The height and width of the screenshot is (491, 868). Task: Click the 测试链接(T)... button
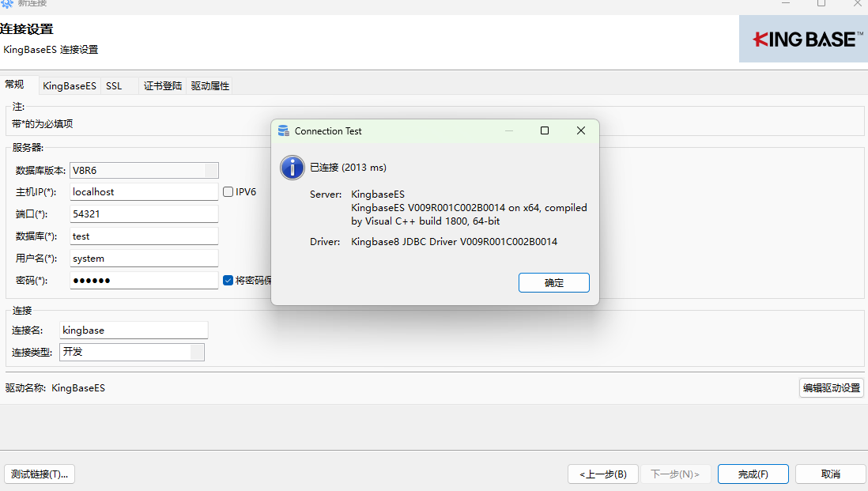(40, 474)
